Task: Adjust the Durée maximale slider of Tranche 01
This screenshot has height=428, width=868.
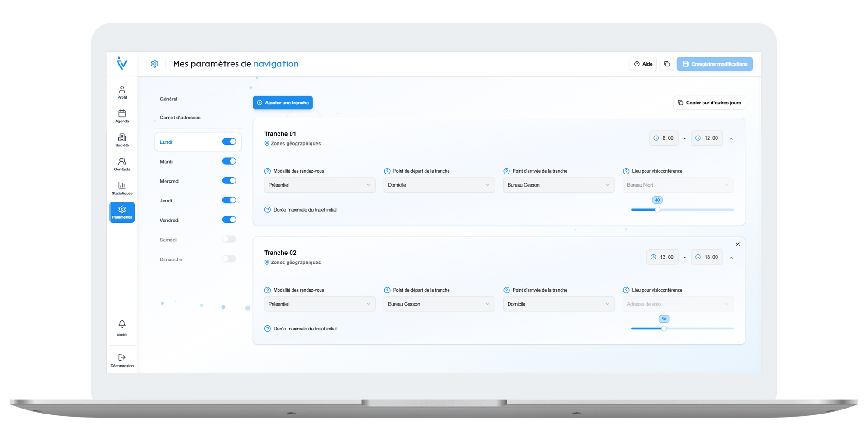Action: [x=658, y=210]
